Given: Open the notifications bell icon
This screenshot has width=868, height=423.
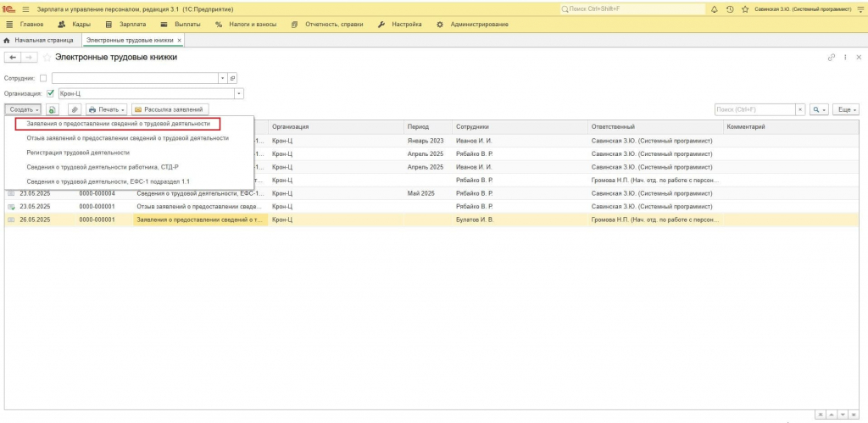Looking at the screenshot, I should coord(714,9).
